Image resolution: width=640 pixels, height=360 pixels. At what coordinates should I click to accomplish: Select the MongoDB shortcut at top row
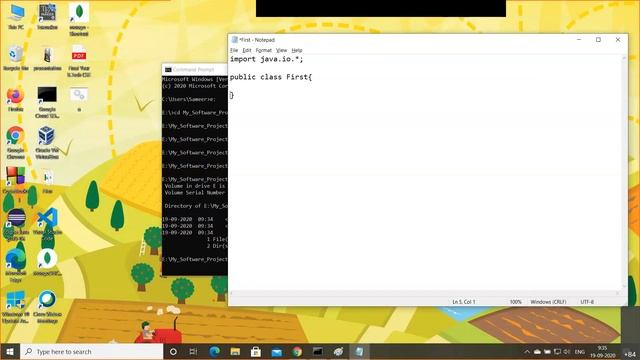pyautogui.click(x=79, y=20)
